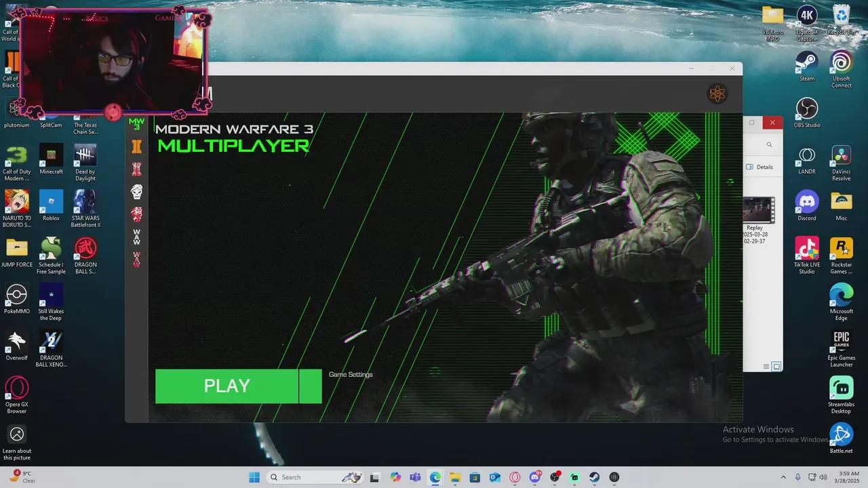Open the Ubisoft Connect desktop shortcut
The width and height of the screenshot is (868, 488).
[x=841, y=70]
